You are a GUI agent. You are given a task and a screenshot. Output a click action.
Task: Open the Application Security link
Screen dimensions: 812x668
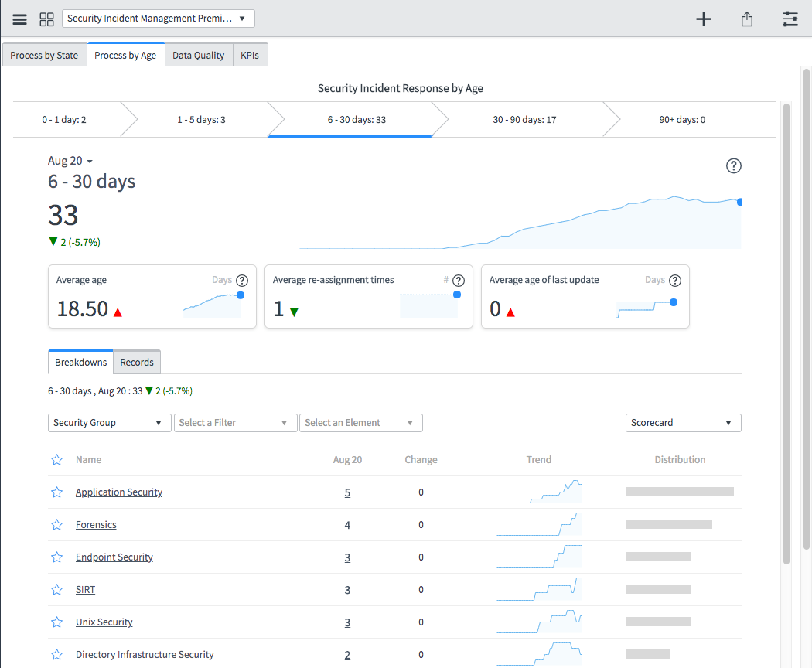pos(119,492)
